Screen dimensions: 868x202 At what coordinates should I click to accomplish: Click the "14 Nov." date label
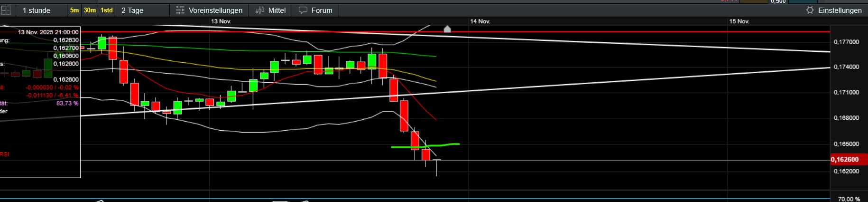coord(480,21)
